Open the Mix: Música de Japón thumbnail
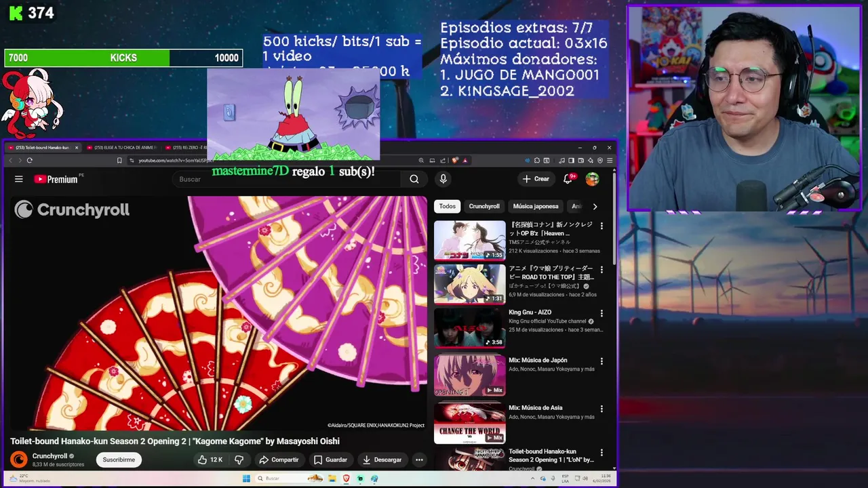Image resolution: width=868 pixels, height=488 pixels. pos(469,375)
